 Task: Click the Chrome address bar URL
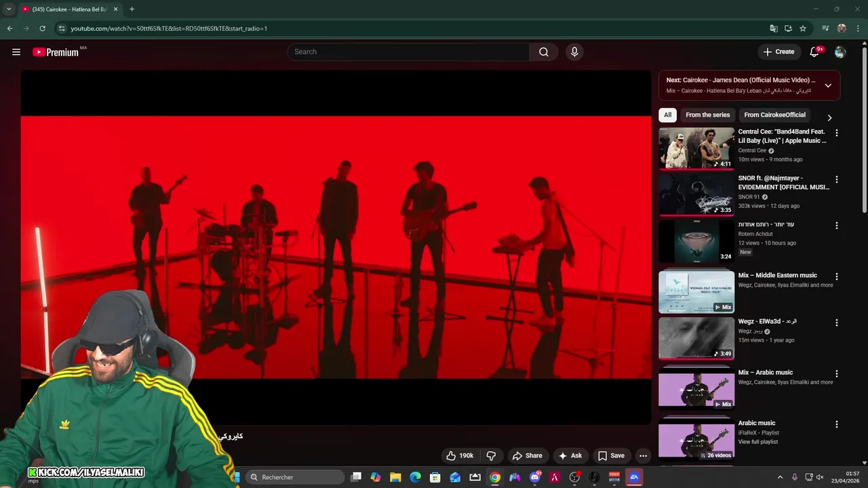point(169,28)
